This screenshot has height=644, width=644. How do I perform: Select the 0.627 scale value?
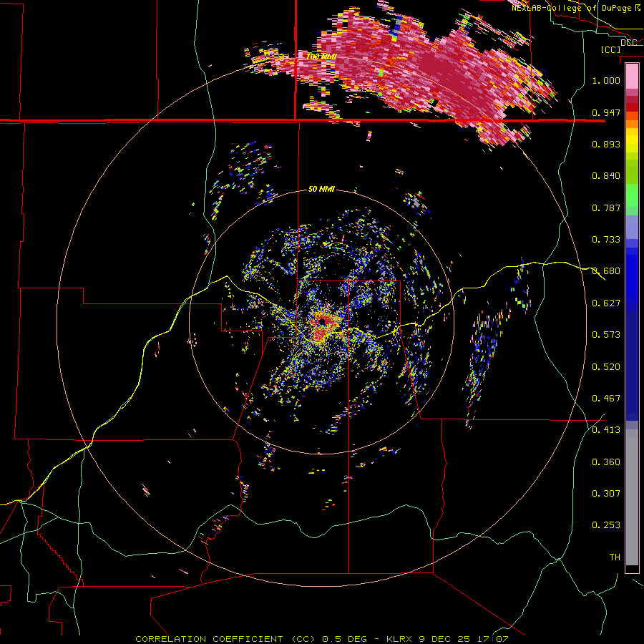click(606, 303)
